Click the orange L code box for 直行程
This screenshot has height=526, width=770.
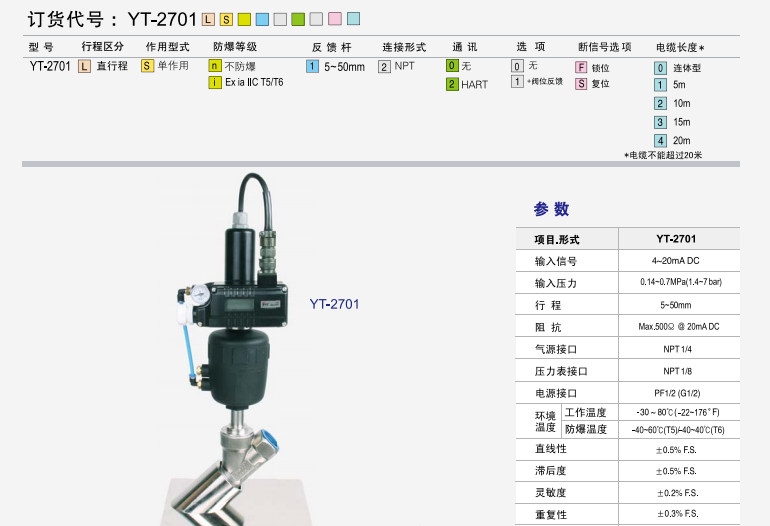(x=84, y=66)
